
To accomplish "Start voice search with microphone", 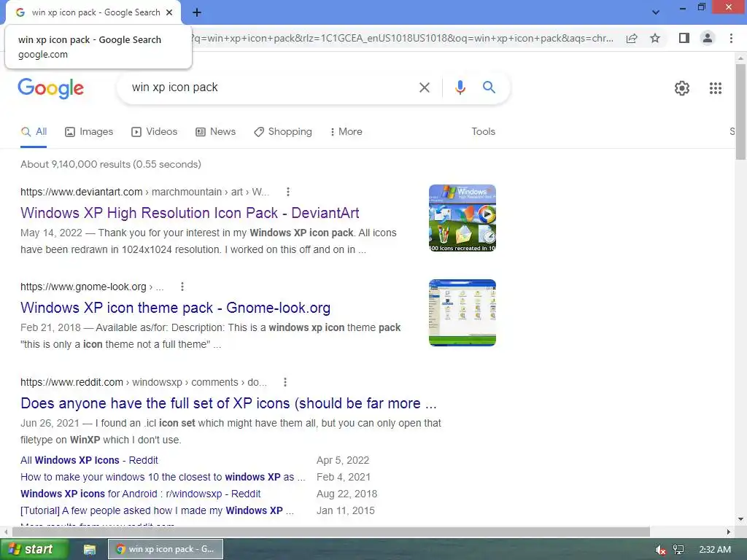I will 460,87.
